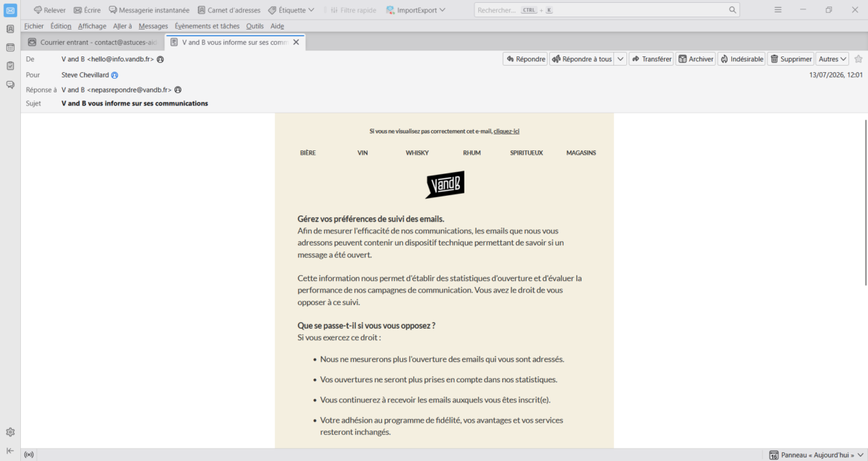
Task: Click the Transférer forward button
Action: [651, 59]
